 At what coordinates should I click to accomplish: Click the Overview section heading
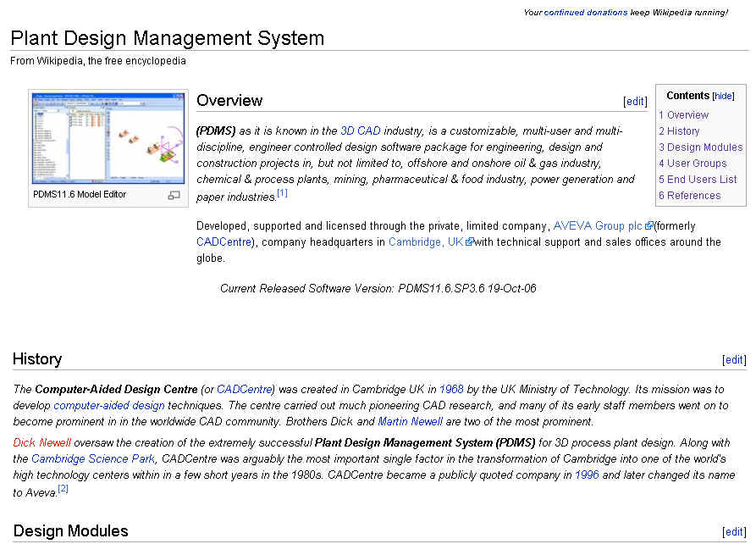tap(229, 100)
